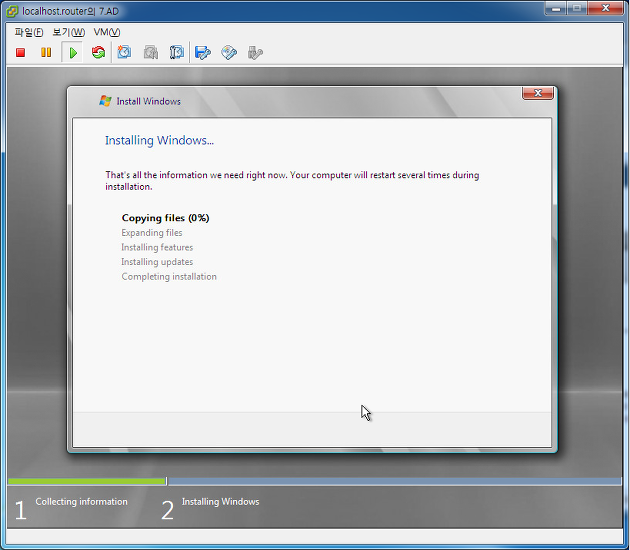Click the 'Installing features' step text
The height and width of the screenshot is (550, 630).
click(157, 247)
